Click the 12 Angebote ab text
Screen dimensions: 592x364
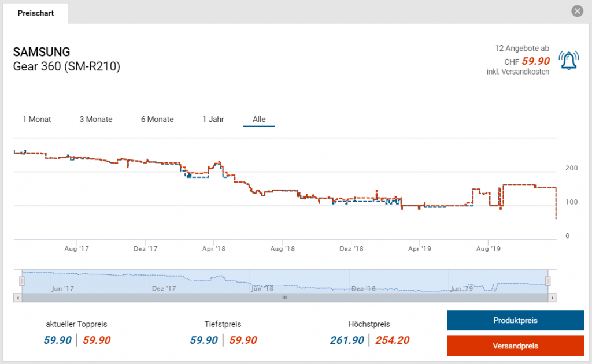[x=521, y=48]
